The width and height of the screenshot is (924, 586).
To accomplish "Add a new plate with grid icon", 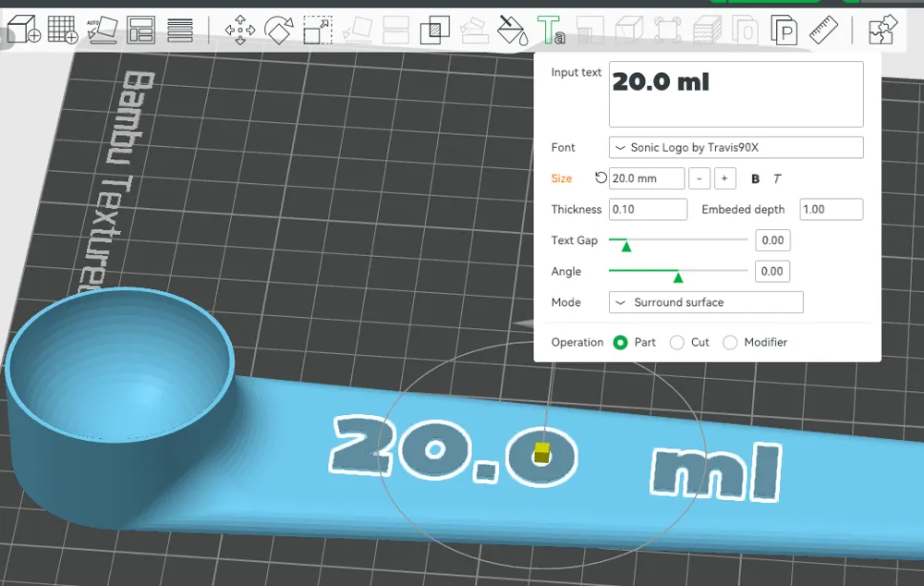I will tap(63, 30).
